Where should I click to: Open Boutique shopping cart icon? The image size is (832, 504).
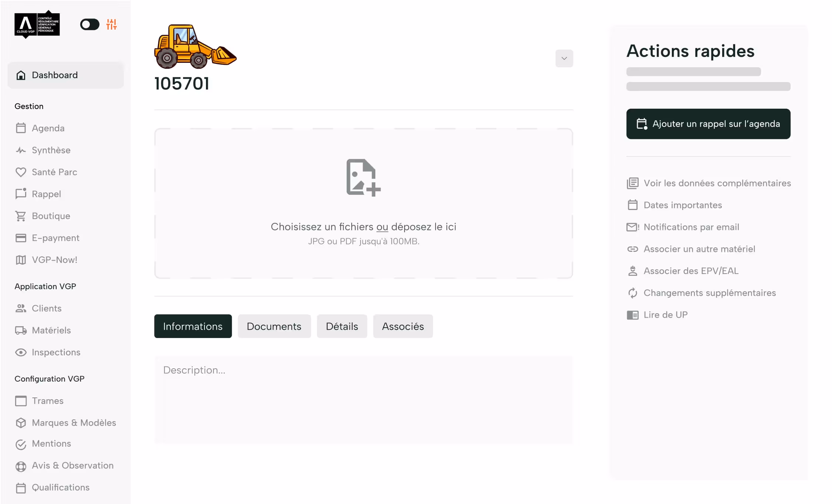[x=21, y=216]
